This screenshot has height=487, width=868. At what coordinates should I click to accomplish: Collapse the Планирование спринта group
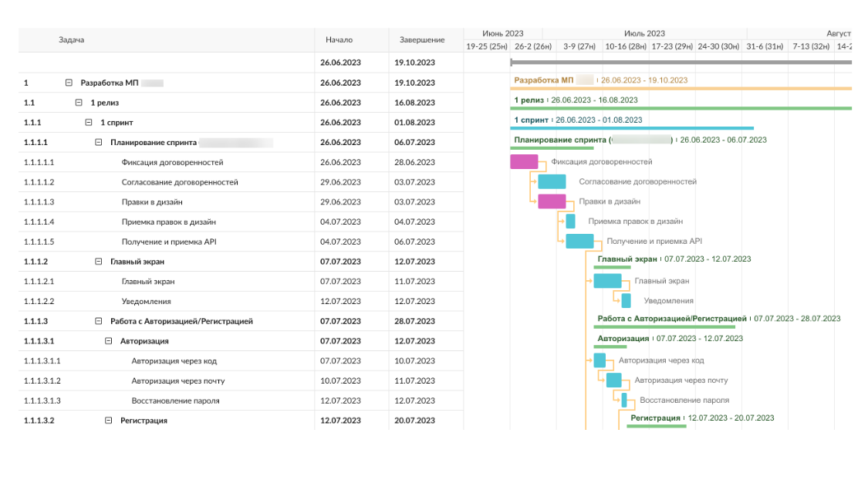pos(99,143)
